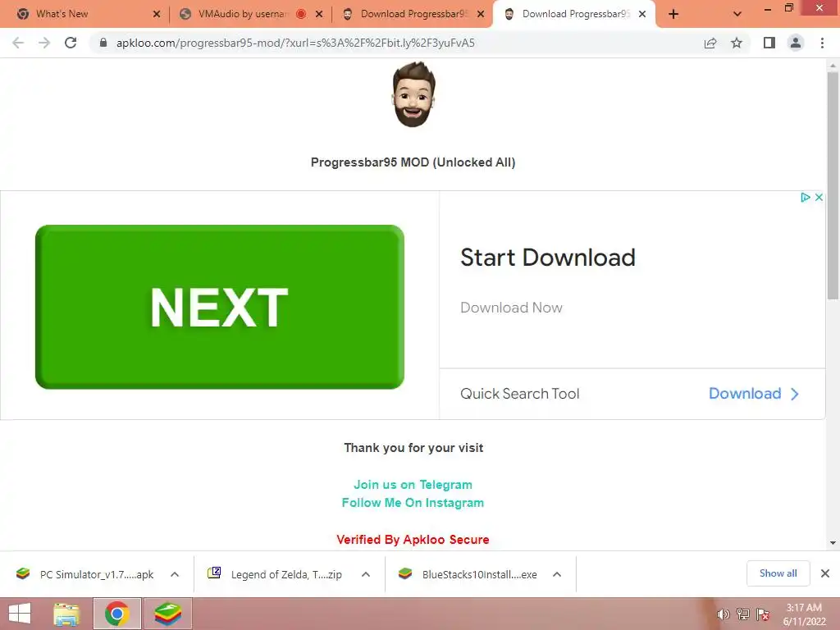Close the VMAudio tab

pyautogui.click(x=319, y=15)
